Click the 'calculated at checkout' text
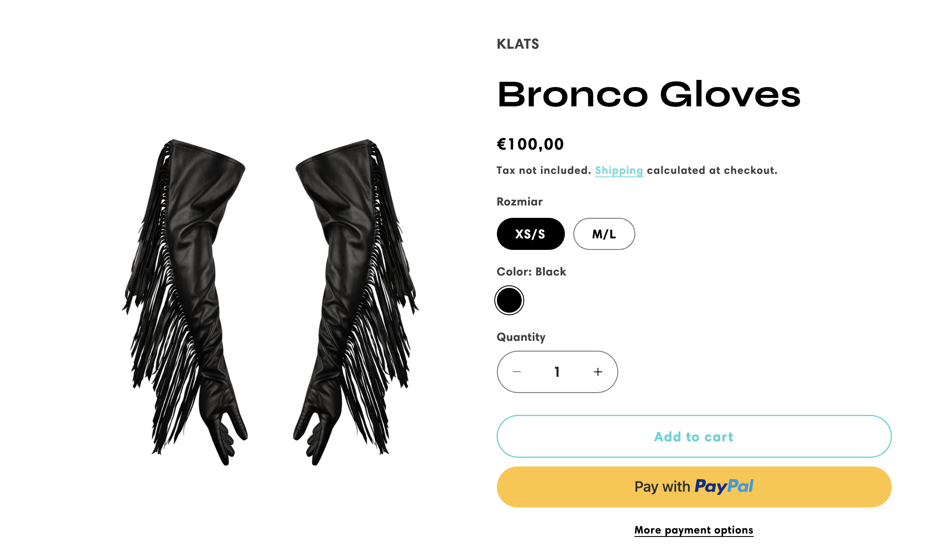 point(712,170)
